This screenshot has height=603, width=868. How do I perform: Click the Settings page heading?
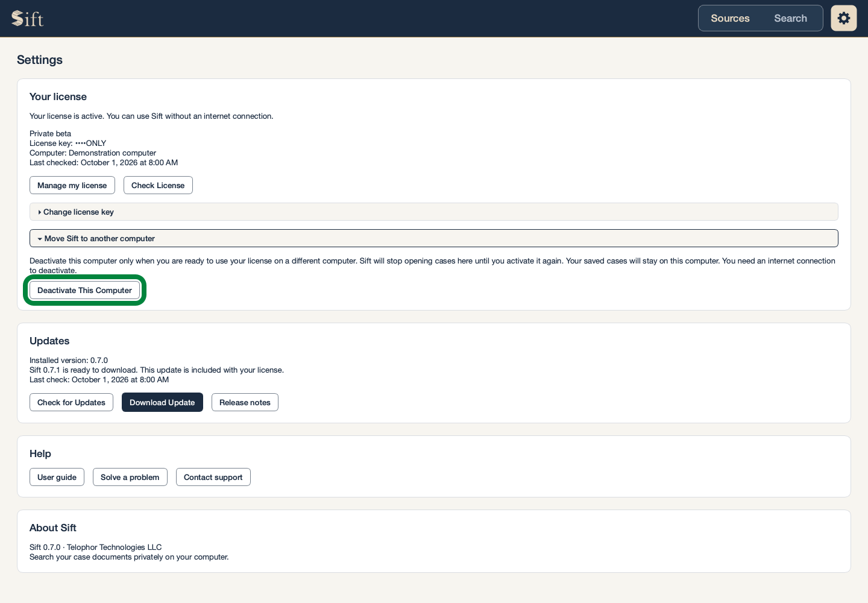(x=40, y=60)
